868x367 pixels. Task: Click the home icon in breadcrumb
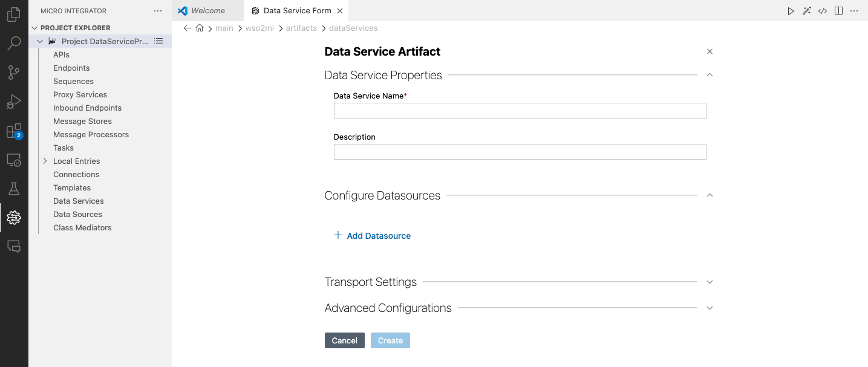(200, 28)
